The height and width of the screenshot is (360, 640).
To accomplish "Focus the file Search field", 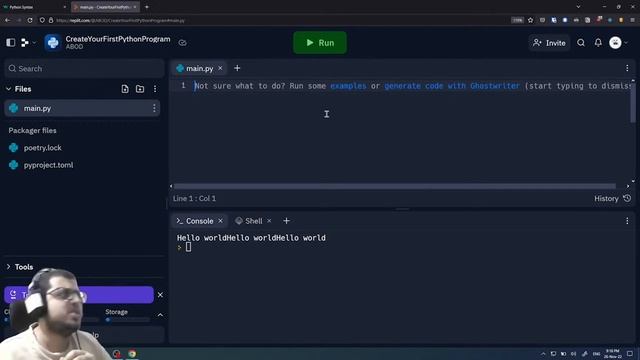I will point(84,69).
